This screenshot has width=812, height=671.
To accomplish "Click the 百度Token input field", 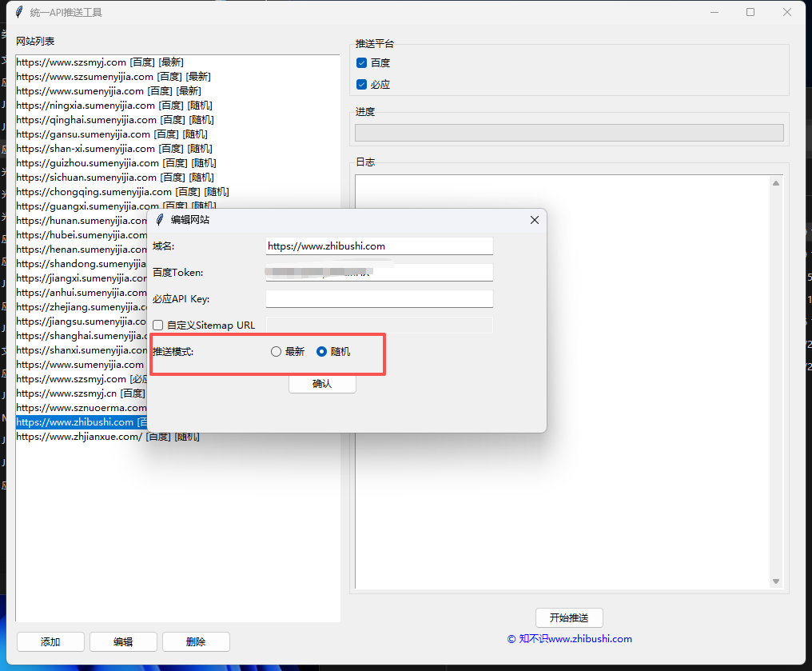I will 379,273.
